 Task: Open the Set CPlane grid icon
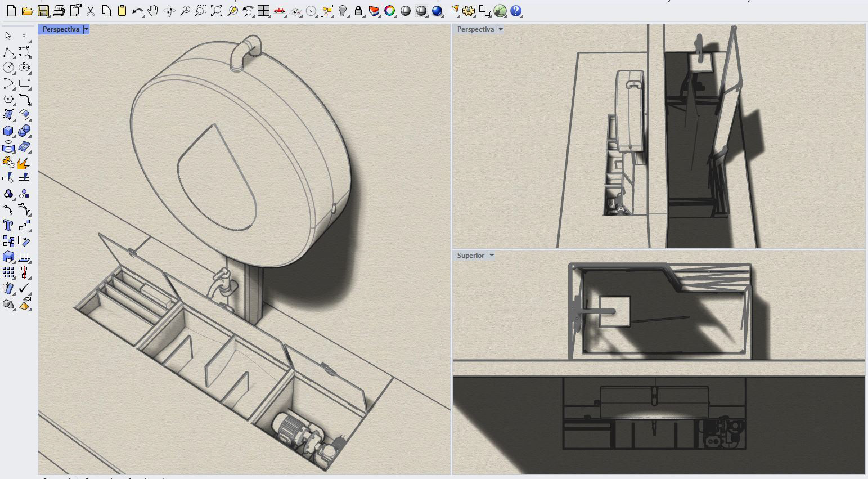(x=296, y=11)
